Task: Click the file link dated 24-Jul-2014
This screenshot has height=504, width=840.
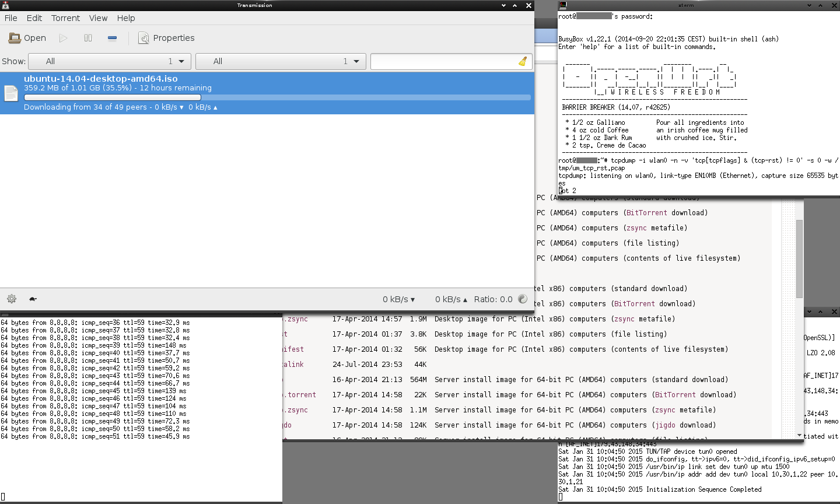Action: click(293, 365)
